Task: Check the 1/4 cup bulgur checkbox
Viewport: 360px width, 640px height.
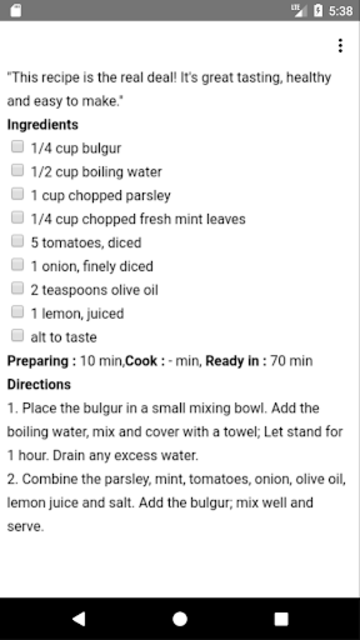Action: 17,147
